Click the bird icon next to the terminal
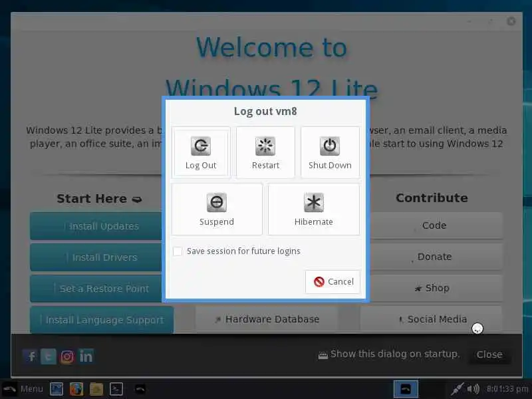 pos(140,389)
